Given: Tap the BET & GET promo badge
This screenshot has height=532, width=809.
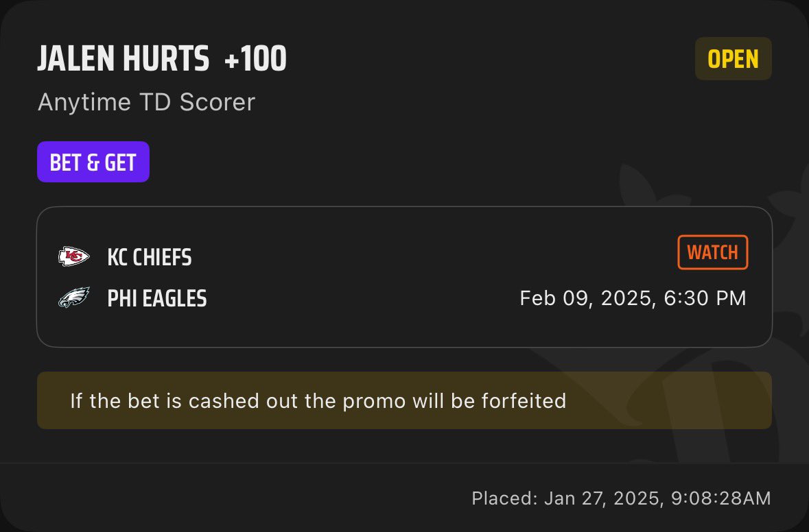Looking at the screenshot, I should tap(93, 162).
